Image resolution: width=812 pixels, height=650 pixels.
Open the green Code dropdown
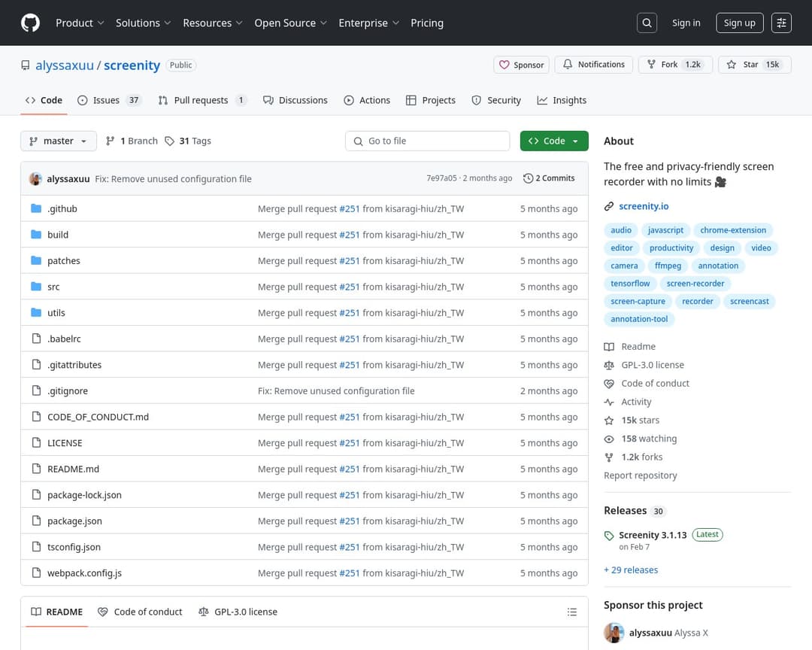[x=554, y=141]
